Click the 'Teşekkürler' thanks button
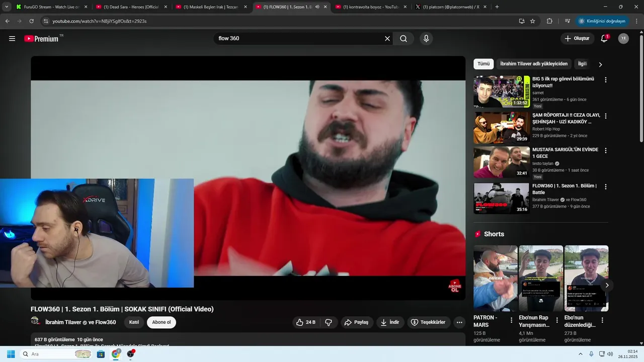Screen dimensions: 644x362 (x=428, y=322)
